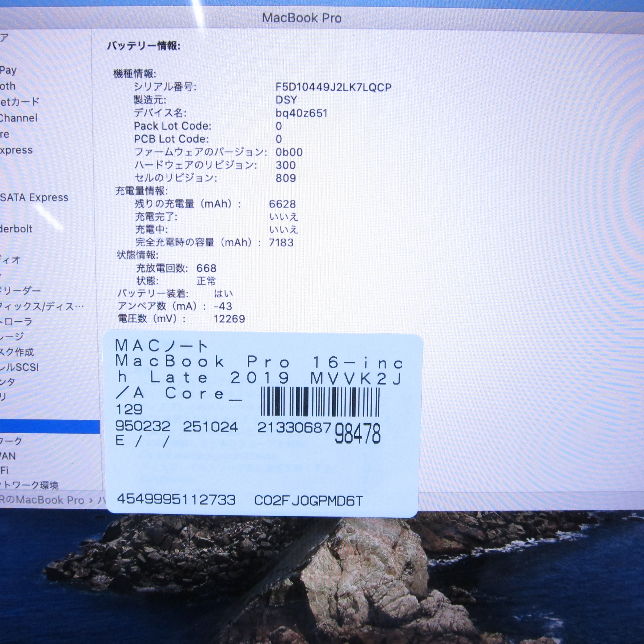Select the Apple Pay sidebar item
Viewport: 644px width, 644px height.
8,70
